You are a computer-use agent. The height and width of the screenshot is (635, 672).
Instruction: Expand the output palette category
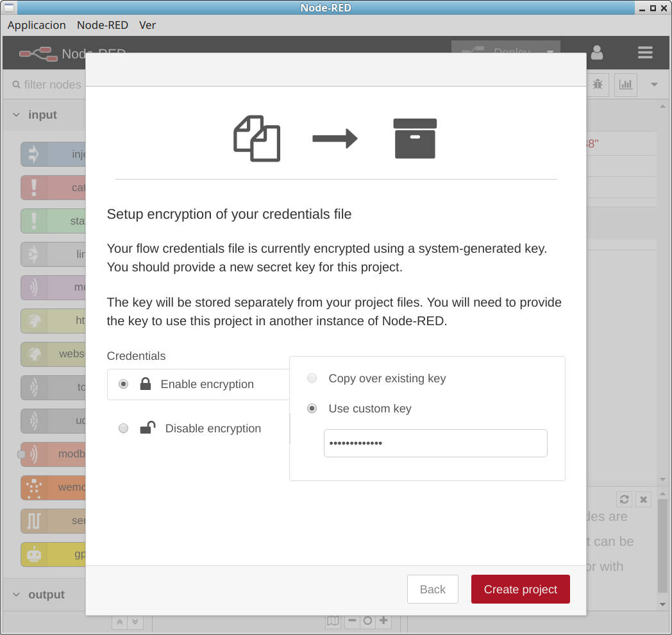pos(17,595)
